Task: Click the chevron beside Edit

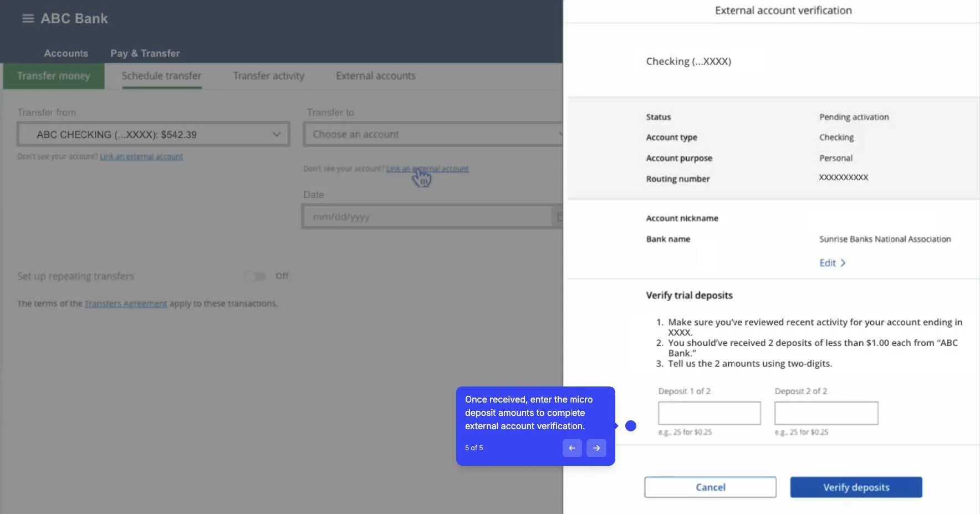Action: coord(843,263)
